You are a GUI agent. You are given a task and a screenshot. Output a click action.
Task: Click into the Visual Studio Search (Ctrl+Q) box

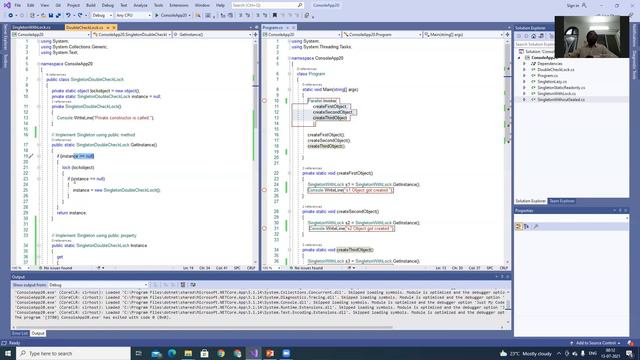click(x=267, y=5)
